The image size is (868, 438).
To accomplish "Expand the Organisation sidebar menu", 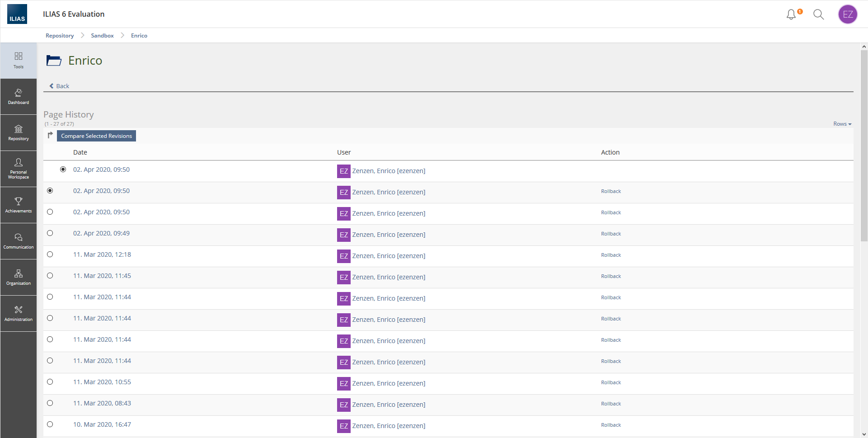I will pyautogui.click(x=19, y=277).
